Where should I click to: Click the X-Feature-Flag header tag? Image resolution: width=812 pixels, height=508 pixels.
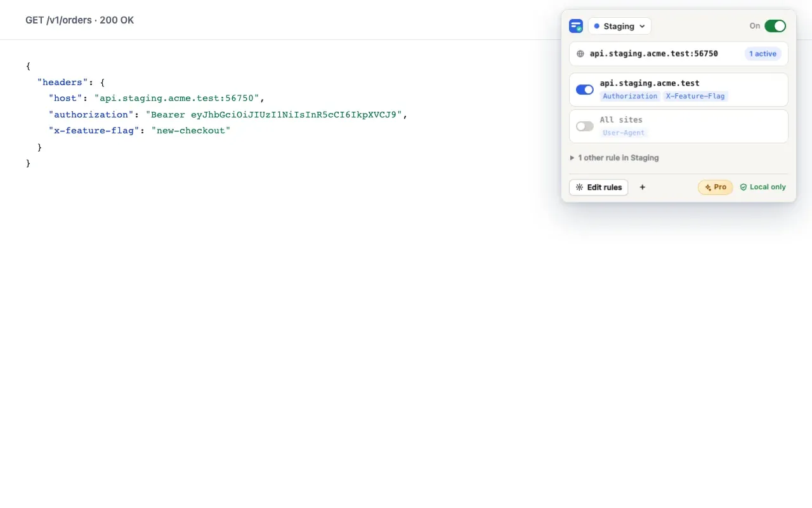tap(696, 96)
